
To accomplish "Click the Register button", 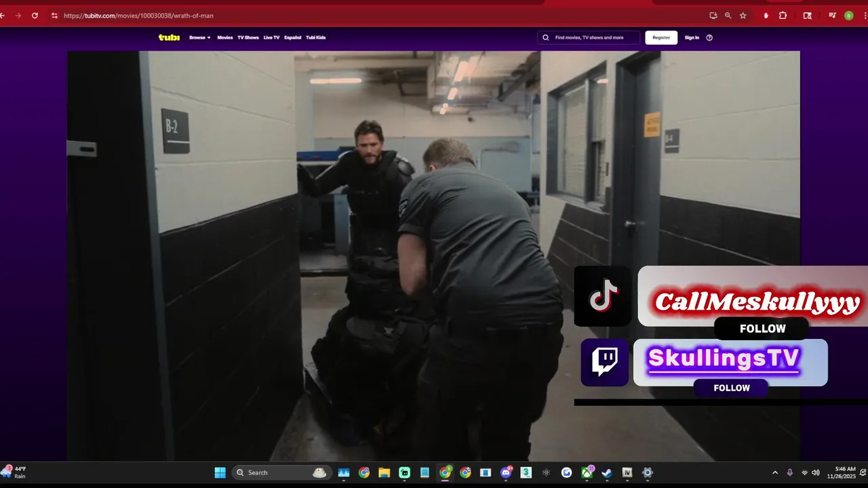I will click(661, 38).
